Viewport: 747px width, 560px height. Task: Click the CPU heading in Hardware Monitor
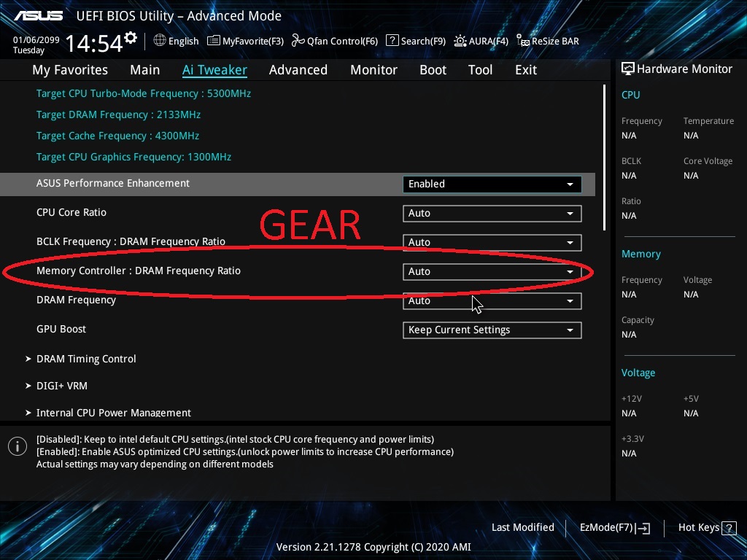click(x=631, y=95)
